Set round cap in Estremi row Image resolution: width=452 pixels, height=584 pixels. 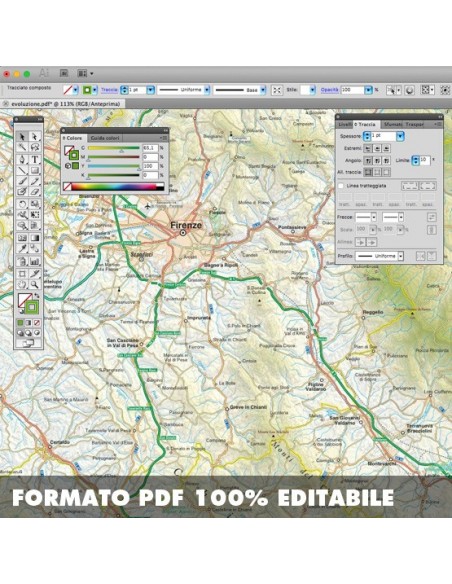point(377,148)
